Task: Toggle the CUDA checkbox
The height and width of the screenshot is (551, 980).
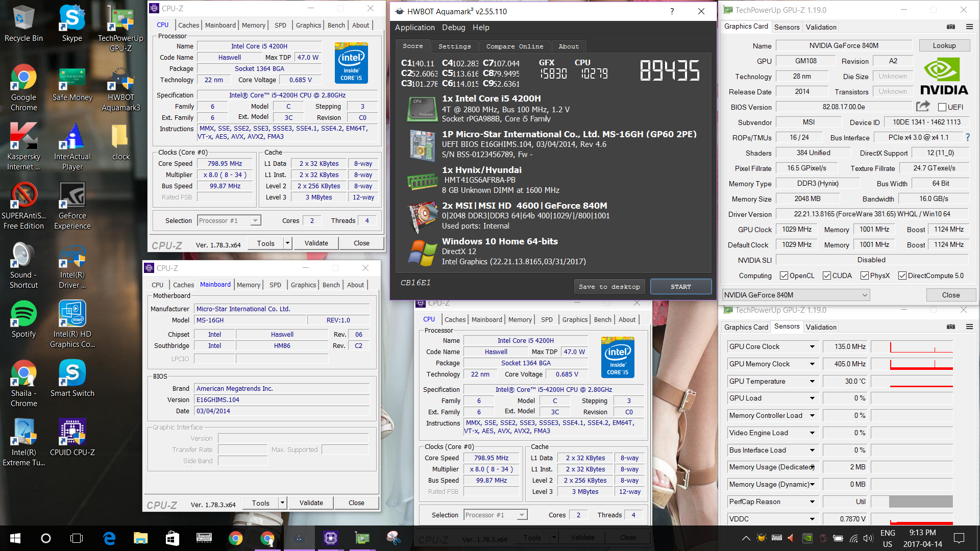Action: (x=827, y=275)
